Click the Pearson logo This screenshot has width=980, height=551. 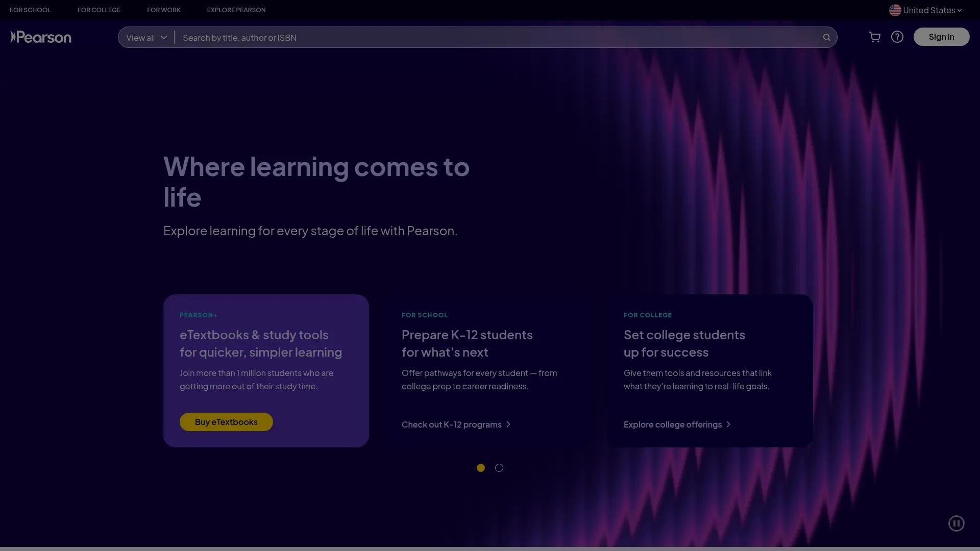click(41, 37)
